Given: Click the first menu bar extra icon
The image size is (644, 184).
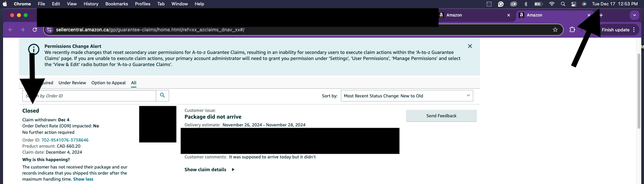Looking at the screenshot, I should click(489, 4).
